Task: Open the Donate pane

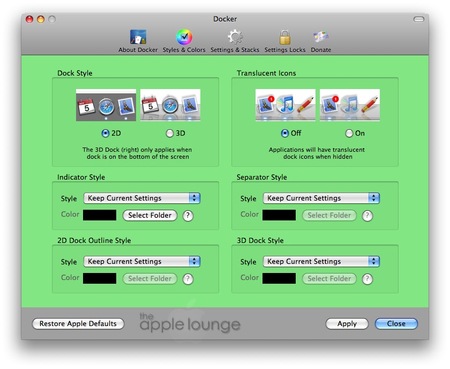Action: coord(321,41)
